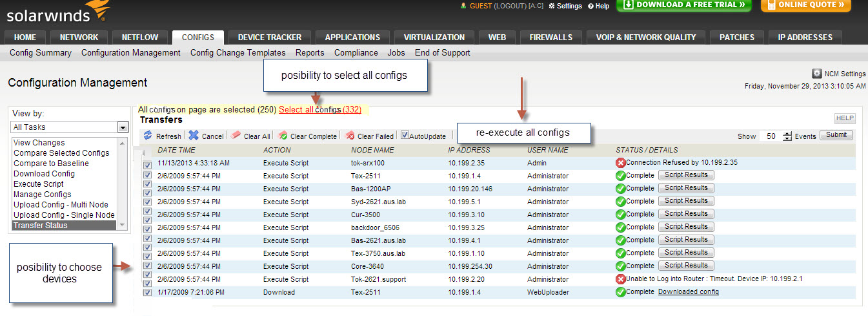This screenshot has height=316, width=868.
Task: Open the APPLICATIONS tab
Action: pos(352,37)
